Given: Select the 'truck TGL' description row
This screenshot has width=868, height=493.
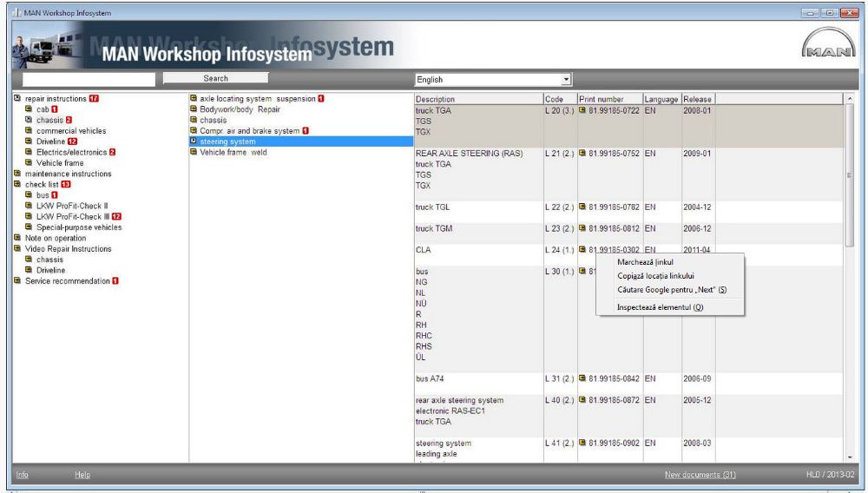Looking at the screenshot, I should [x=433, y=207].
